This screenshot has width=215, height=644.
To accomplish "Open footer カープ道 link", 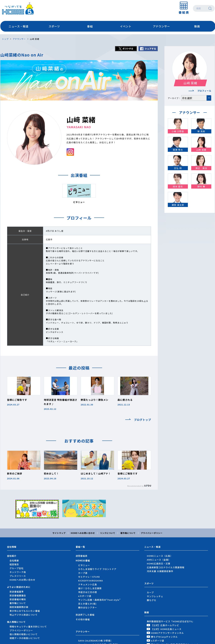I will 83,573.
